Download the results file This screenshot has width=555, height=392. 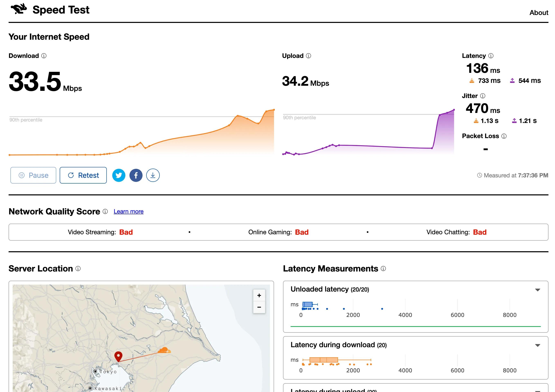click(153, 175)
